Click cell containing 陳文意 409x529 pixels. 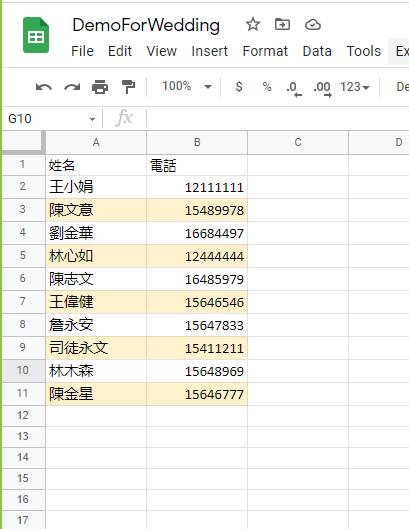coord(96,210)
